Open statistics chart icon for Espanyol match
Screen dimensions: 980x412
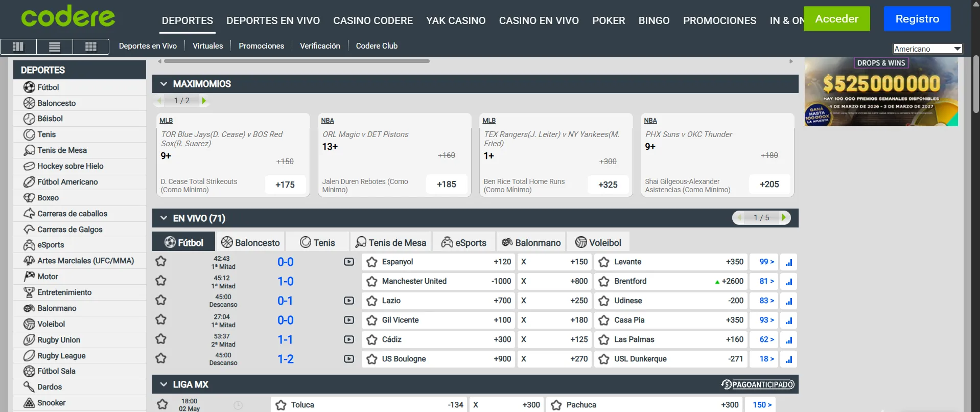(789, 262)
